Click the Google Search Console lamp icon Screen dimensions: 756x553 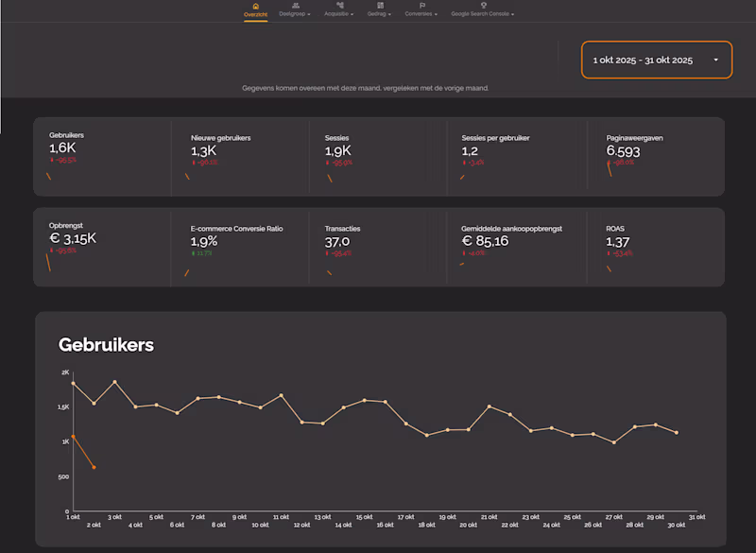tap(484, 5)
